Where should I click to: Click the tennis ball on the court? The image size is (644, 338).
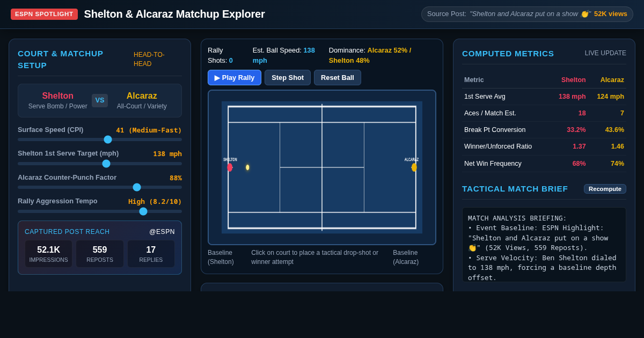tap(247, 167)
